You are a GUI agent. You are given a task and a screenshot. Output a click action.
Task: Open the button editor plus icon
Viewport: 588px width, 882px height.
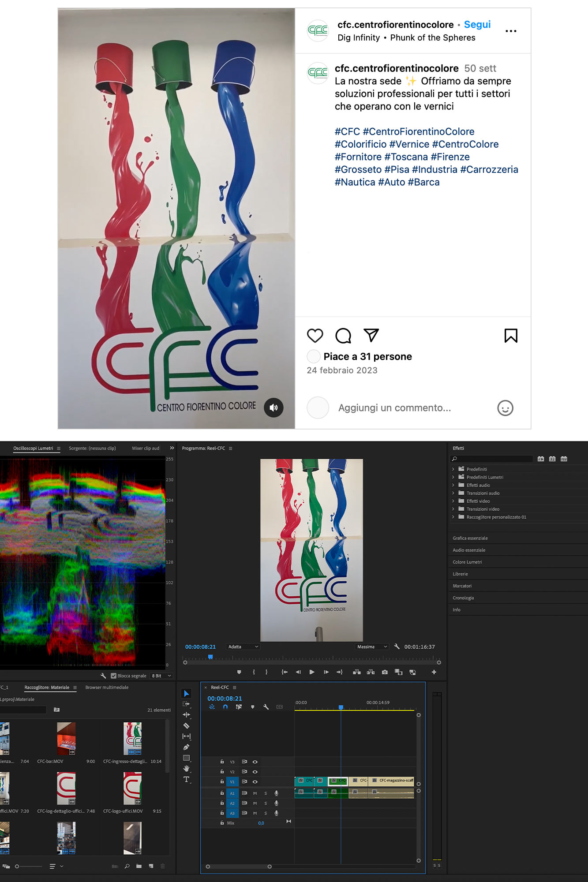[x=434, y=672]
